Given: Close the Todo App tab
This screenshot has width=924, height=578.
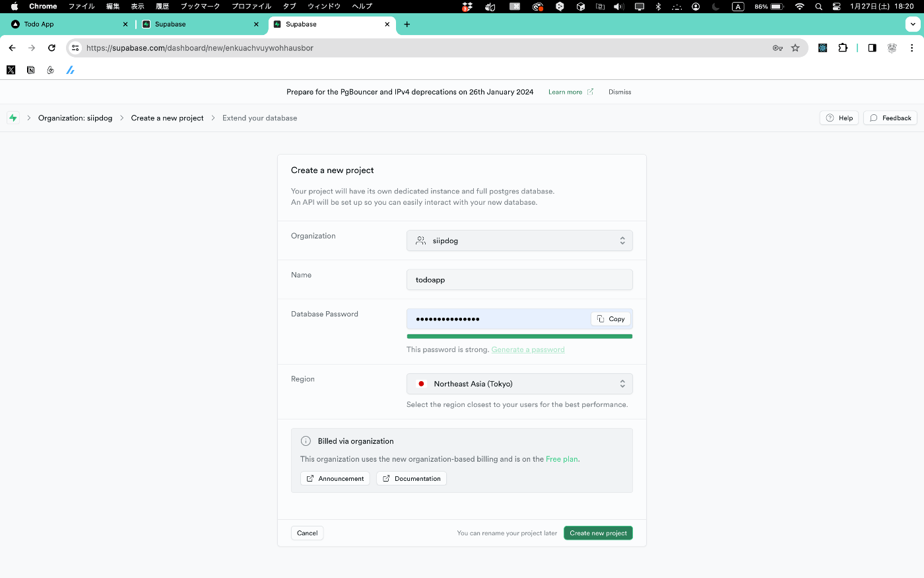Looking at the screenshot, I should [125, 24].
